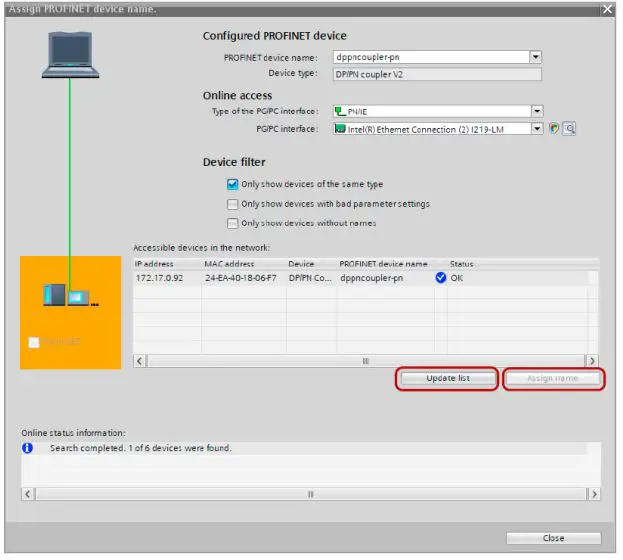Click the Device type field

pyautogui.click(x=437, y=74)
